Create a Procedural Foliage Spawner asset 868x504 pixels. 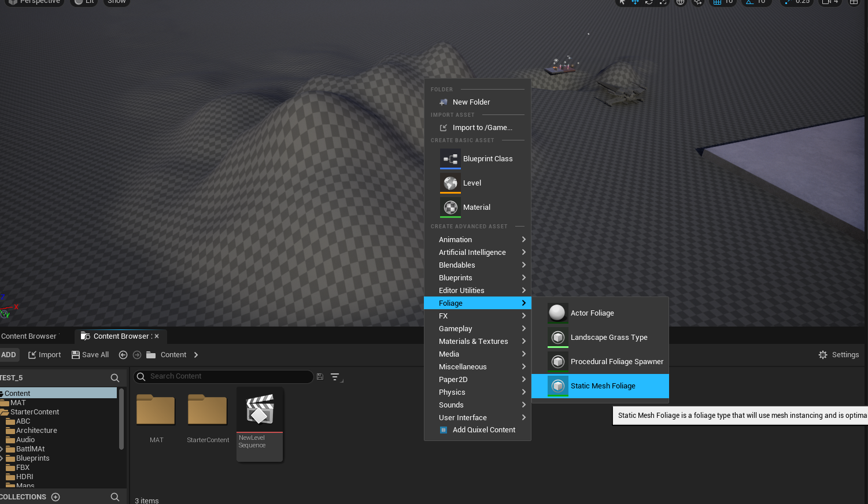pos(600,361)
